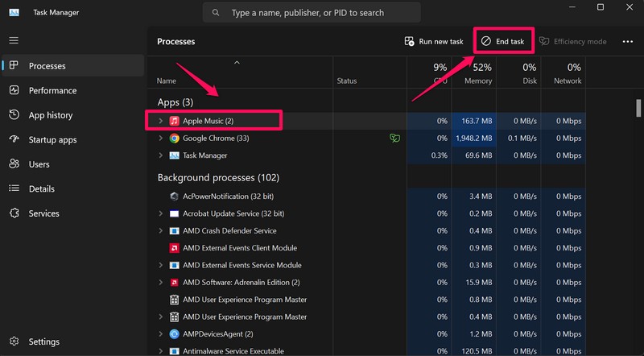Click the Chrome efficiency mode leaf icon
Image resolution: width=644 pixels, height=356 pixels.
point(393,139)
